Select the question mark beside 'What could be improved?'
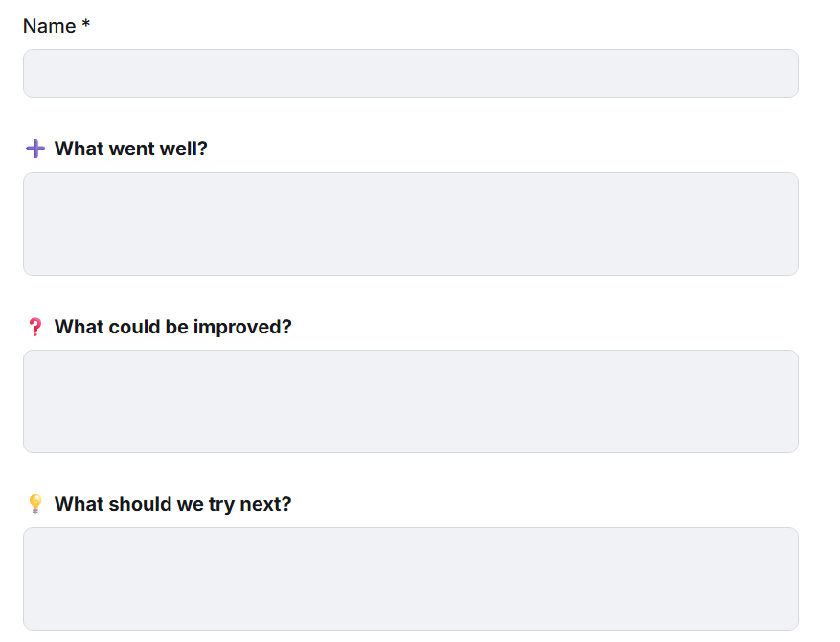Viewport: 840px width, 642px height. [35, 327]
